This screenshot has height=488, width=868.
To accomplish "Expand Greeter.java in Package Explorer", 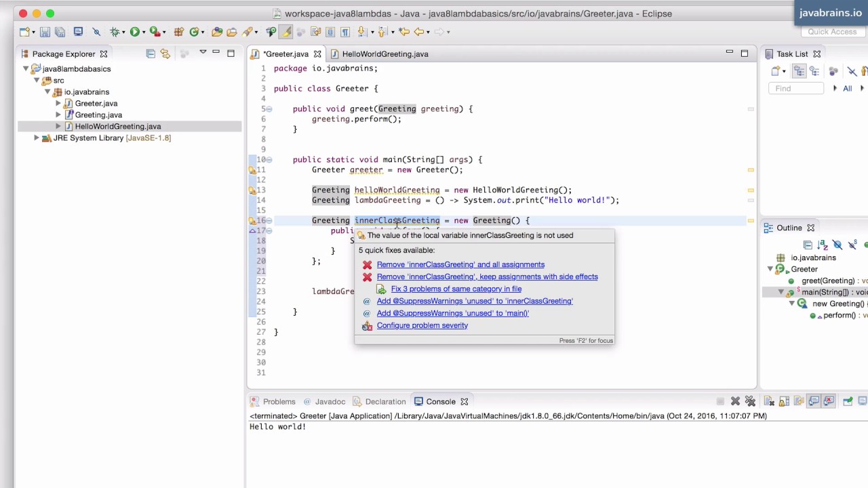I will 58,103.
